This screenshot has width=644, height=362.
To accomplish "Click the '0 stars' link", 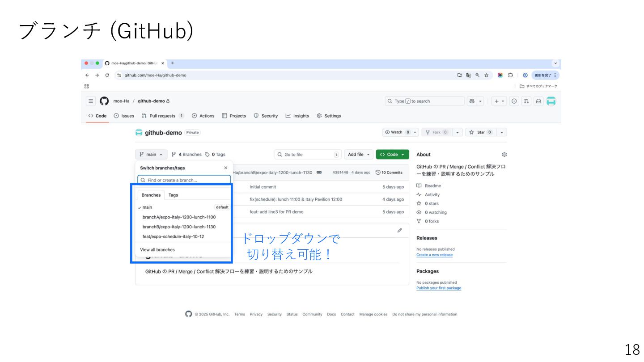I will (428, 204).
